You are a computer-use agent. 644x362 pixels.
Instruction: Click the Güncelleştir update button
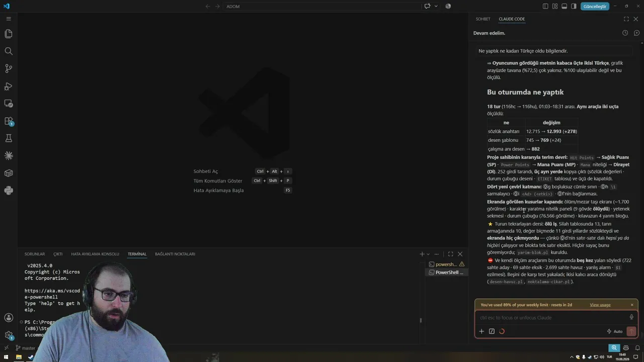click(595, 7)
